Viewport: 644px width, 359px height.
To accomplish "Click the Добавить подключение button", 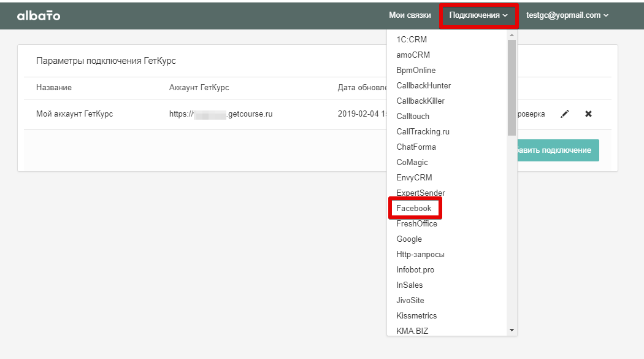I will pyautogui.click(x=558, y=150).
